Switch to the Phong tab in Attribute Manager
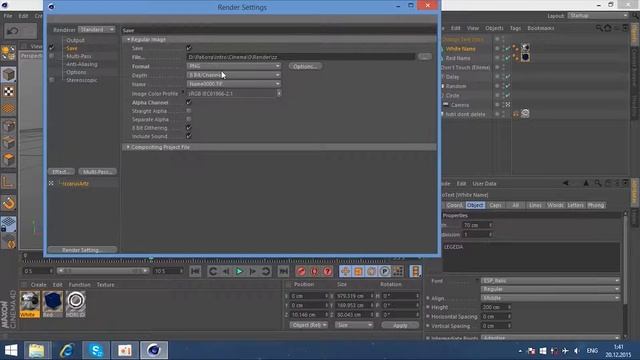The height and width of the screenshot is (360, 640). [596, 205]
